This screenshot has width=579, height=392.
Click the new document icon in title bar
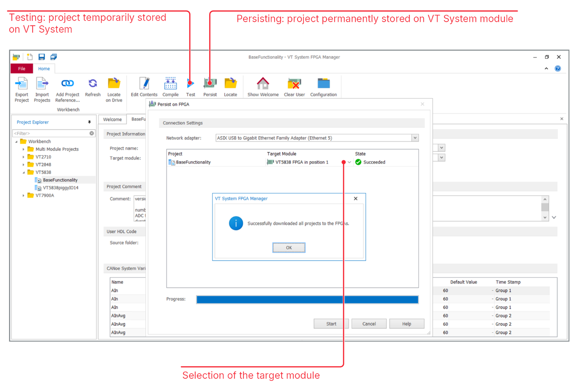click(x=30, y=57)
